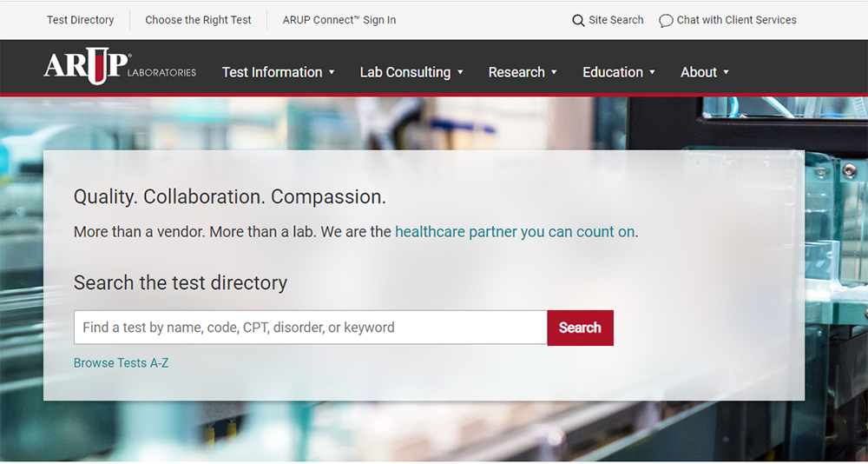Open the Test Information menu
The width and height of the screenshot is (868, 464).
(x=272, y=72)
